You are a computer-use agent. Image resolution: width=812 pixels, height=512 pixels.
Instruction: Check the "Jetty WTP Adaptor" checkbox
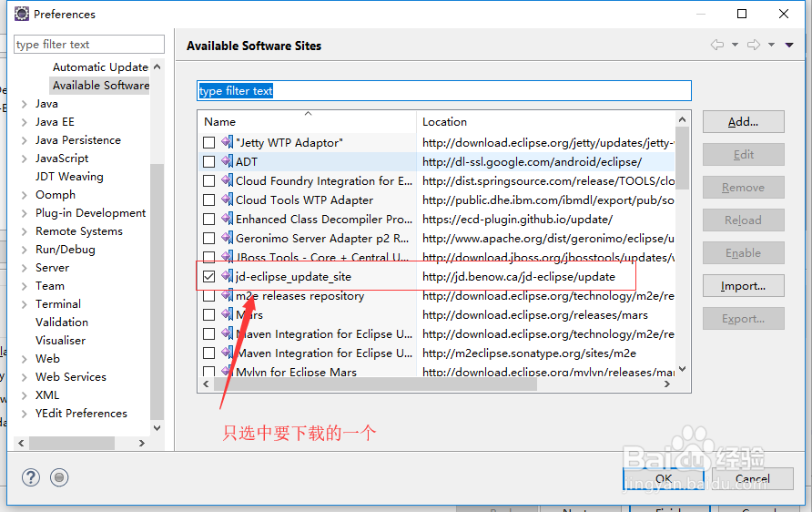(208, 142)
